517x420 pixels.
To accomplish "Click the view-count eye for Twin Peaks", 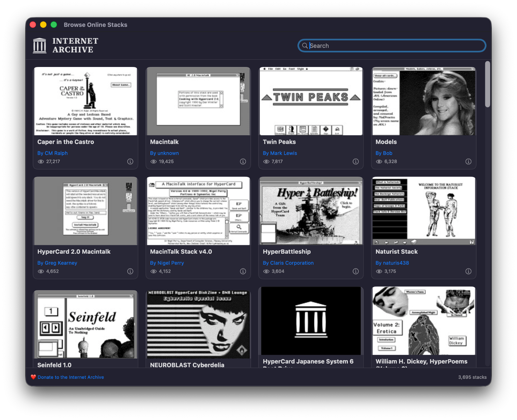I will click(266, 161).
